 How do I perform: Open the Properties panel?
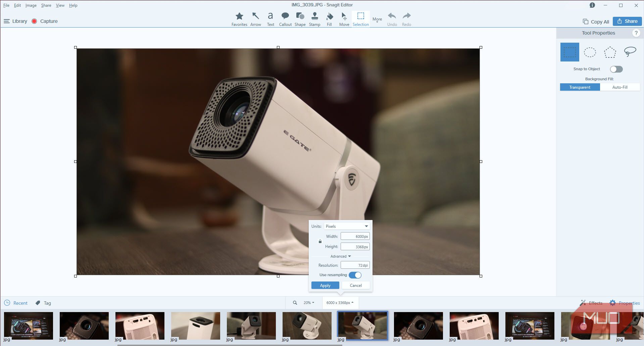(625, 303)
